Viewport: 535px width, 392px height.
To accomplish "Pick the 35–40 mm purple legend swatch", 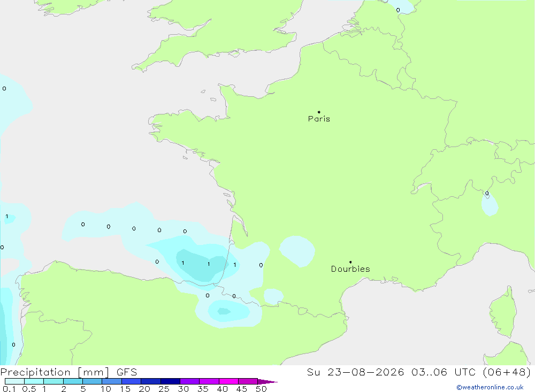I will [209, 381].
